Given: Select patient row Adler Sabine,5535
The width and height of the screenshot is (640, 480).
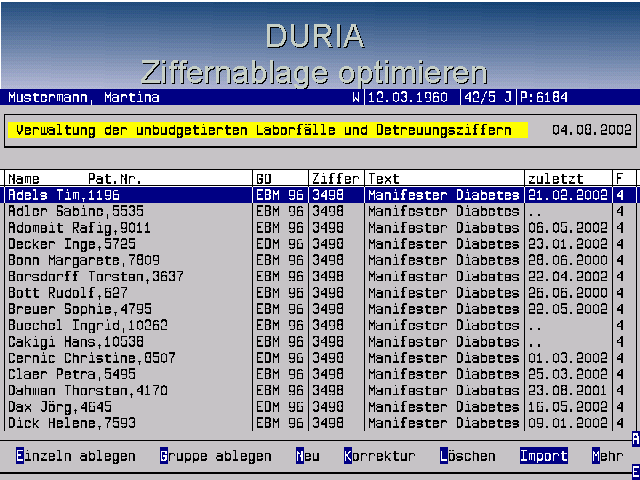Looking at the screenshot, I should [320, 211].
